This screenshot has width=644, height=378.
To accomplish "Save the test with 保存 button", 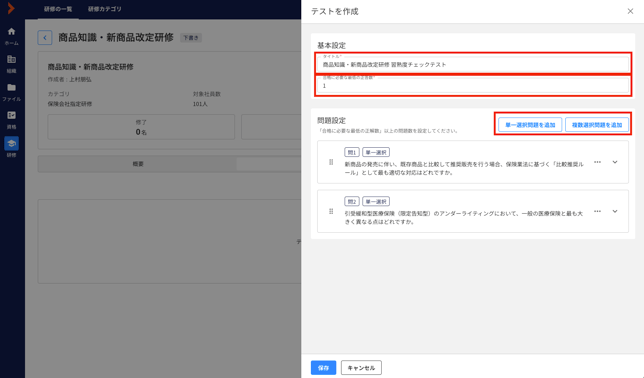I will (323, 368).
